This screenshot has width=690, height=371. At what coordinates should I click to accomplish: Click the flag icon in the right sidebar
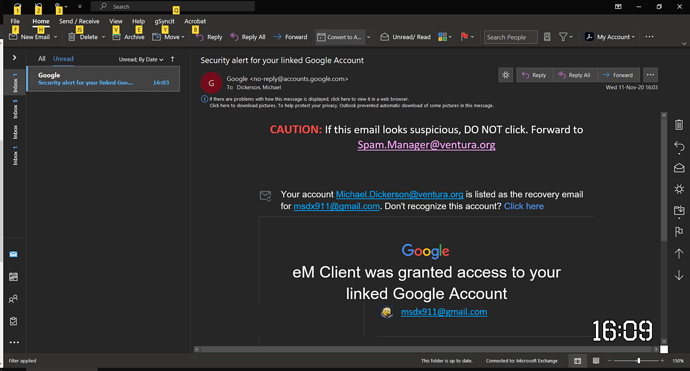click(x=679, y=232)
